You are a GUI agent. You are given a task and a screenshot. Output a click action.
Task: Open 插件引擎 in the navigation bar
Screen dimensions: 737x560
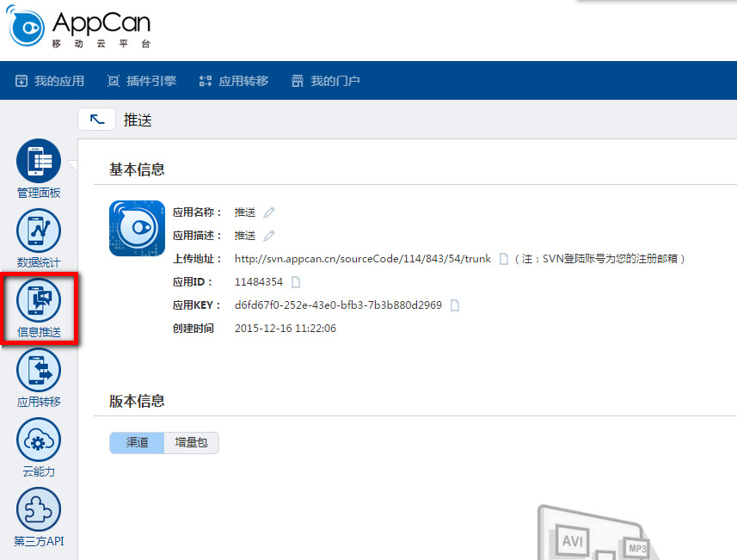(x=142, y=81)
